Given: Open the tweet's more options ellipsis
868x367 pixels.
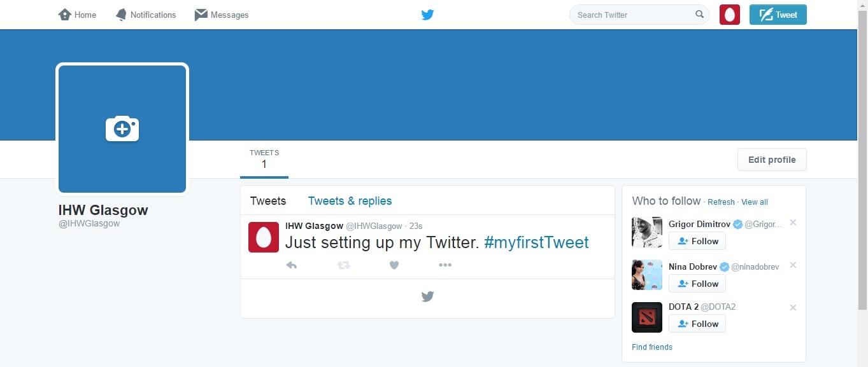Looking at the screenshot, I should [445, 265].
